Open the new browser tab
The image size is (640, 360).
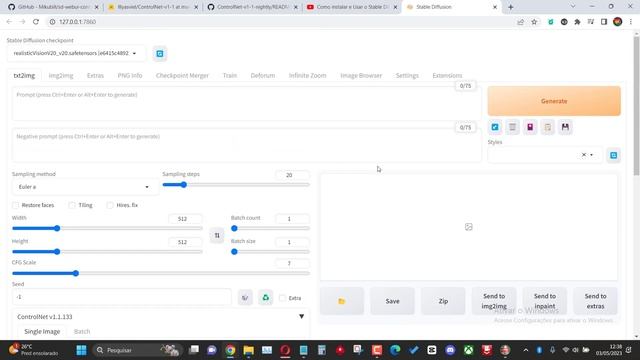[511, 7]
